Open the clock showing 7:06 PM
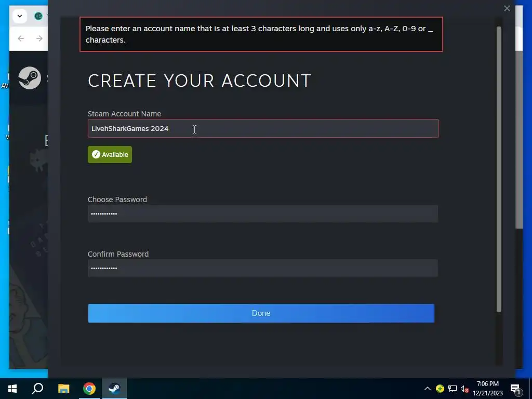The width and height of the screenshot is (532, 399). [487, 389]
